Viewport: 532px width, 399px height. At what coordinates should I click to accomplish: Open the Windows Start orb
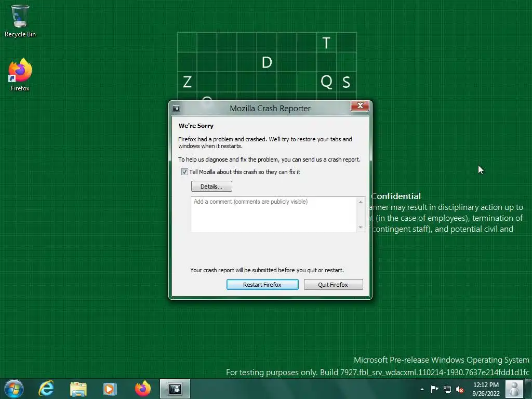tap(14, 389)
